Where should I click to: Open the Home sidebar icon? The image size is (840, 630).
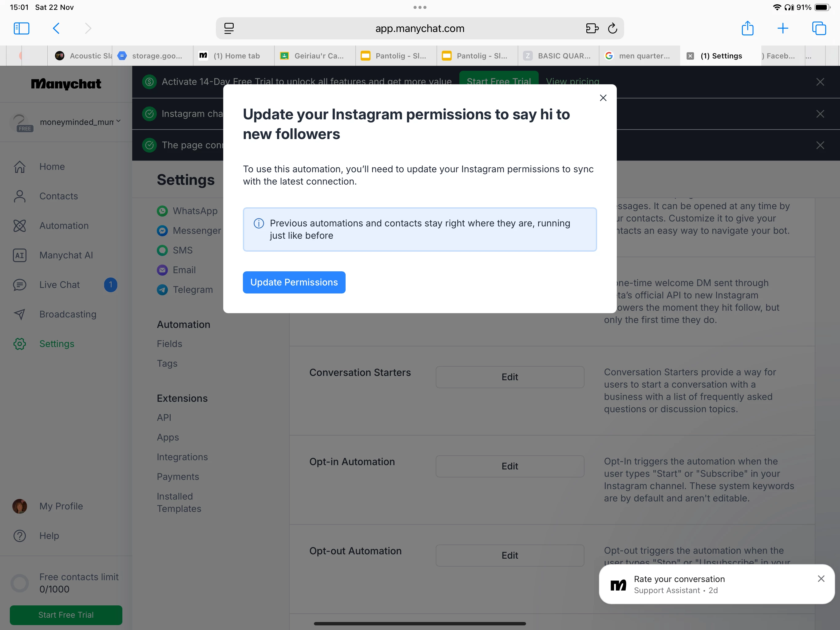(20, 166)
